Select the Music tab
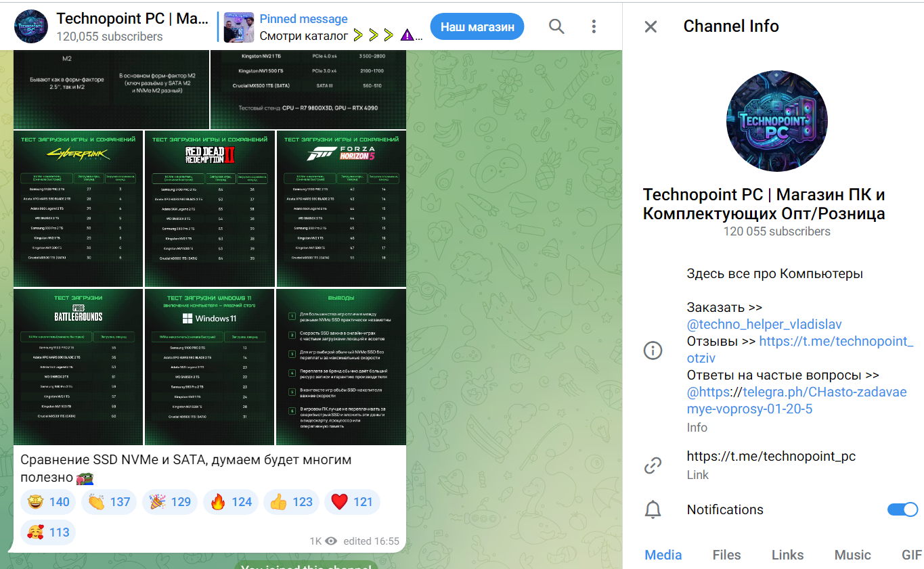 (852, 555)
